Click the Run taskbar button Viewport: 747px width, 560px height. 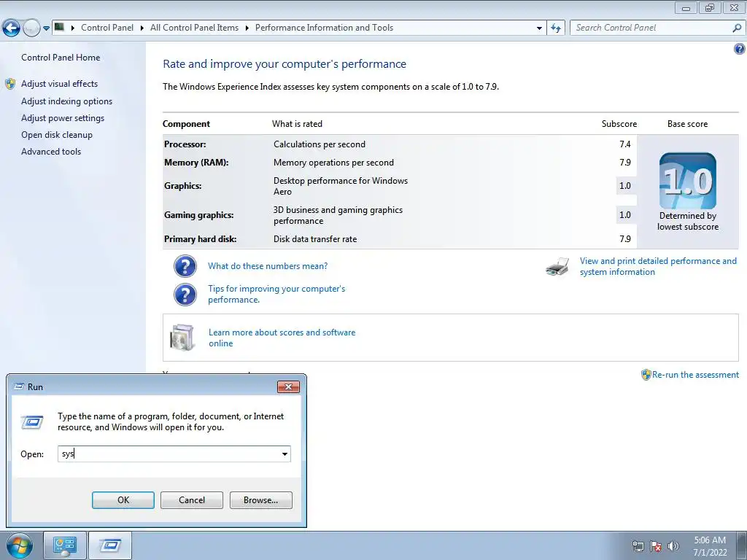(110, 545)
